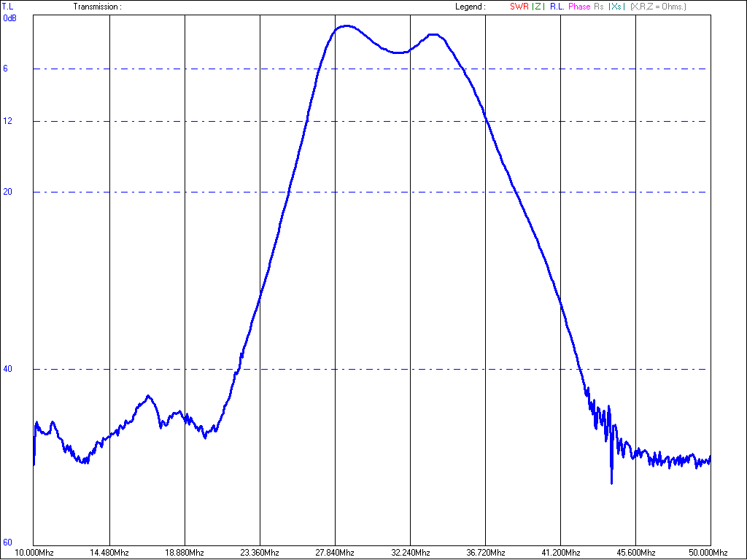Click the |Z| legend label

click(538, 7)
